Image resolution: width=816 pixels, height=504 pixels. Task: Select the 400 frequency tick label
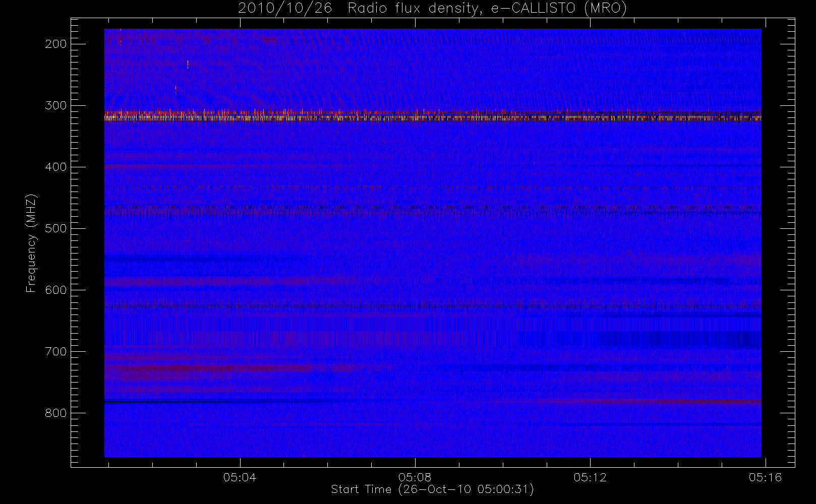[x=55, y=167]
